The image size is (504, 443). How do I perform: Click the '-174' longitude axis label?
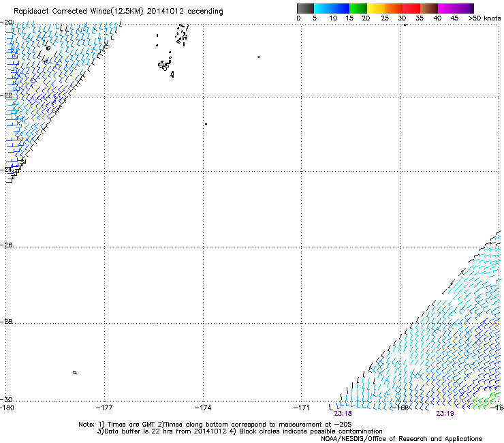click(x=203, y=408)
